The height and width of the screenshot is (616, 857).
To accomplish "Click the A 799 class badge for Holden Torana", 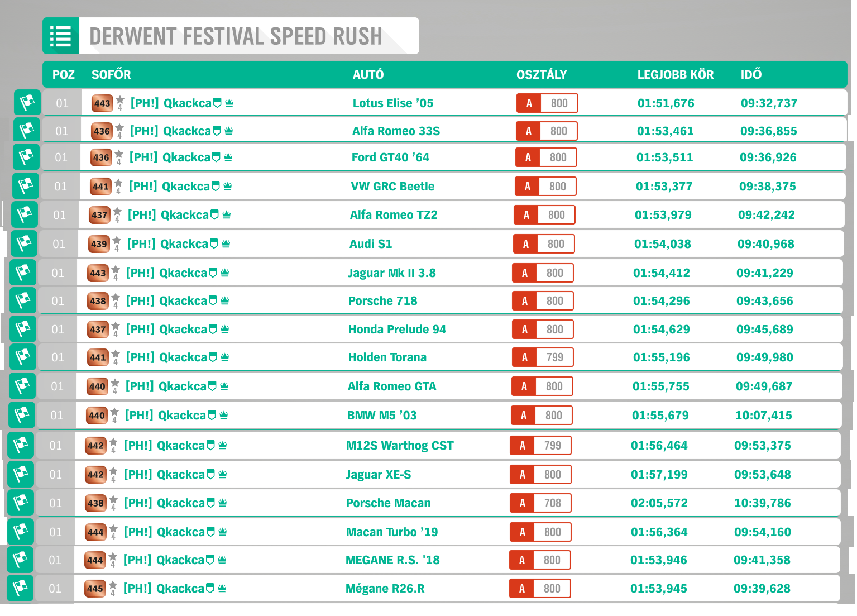I will pos(542,357).
